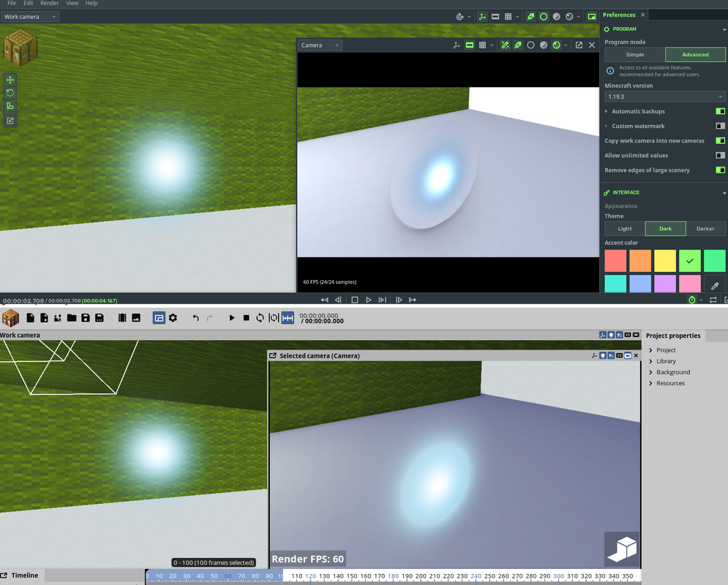Open the View menu

(x=72, y=3)
